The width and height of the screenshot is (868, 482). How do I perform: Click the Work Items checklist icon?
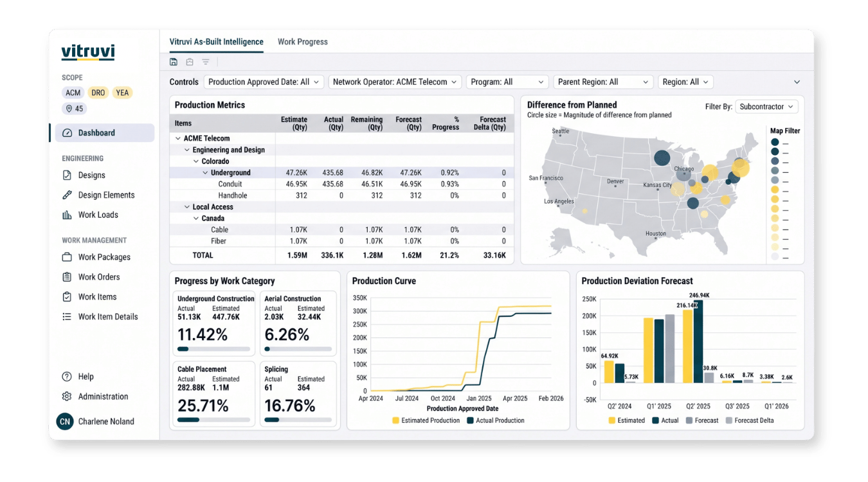67,297
